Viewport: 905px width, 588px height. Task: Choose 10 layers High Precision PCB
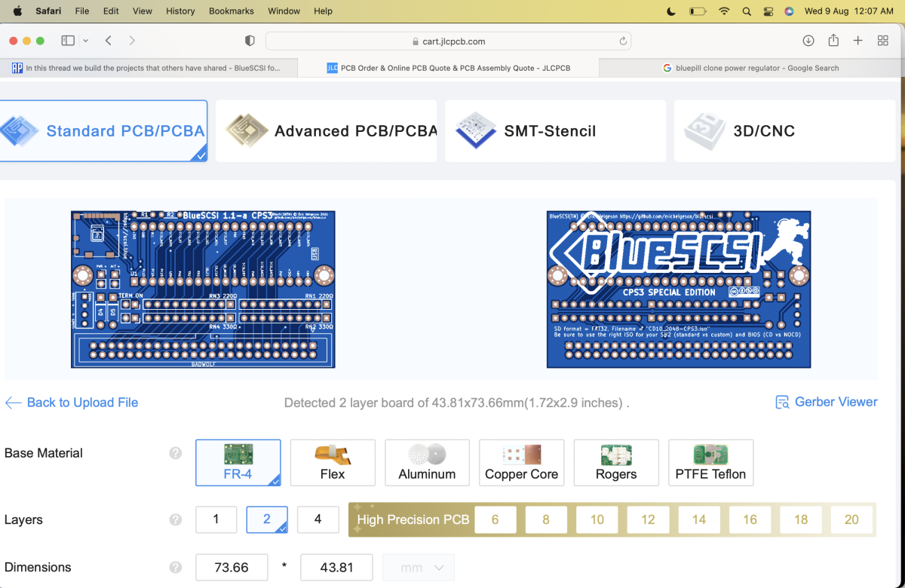597,519
